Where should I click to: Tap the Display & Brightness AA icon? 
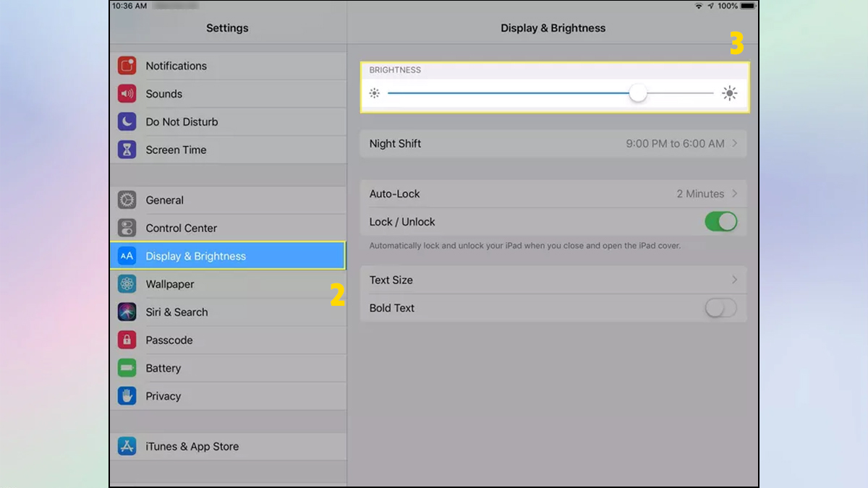[127, 256]
